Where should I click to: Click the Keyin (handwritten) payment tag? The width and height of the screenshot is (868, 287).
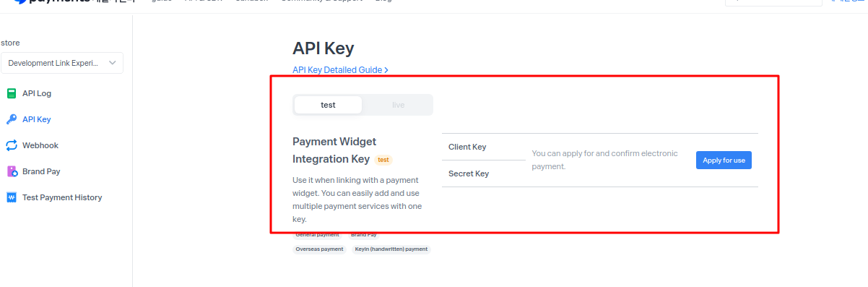[x=391, y=249]
